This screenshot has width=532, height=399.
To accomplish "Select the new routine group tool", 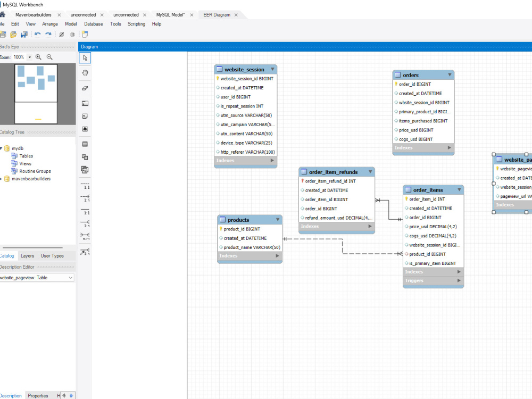I will click(85, 170).
